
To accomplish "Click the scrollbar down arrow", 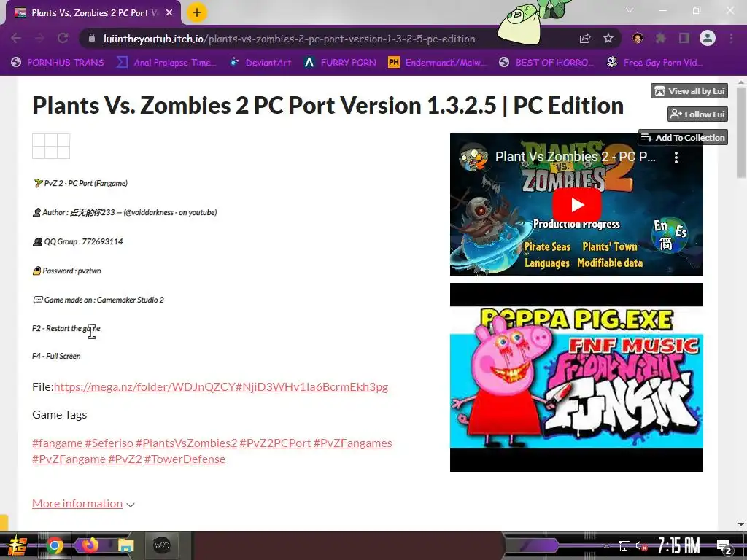I will pyautogui.click(x=741, y=524).
